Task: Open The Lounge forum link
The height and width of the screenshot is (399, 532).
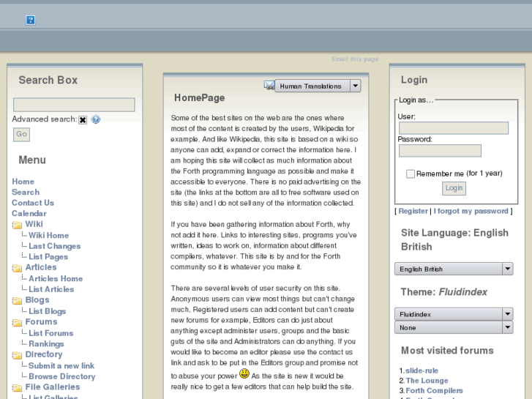Action: (x=427, y=381)
